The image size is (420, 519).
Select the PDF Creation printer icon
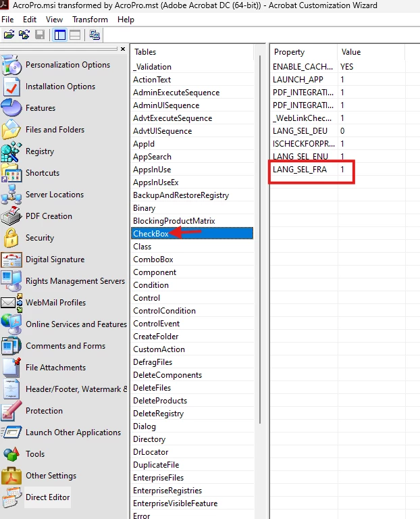coord(11,216)
